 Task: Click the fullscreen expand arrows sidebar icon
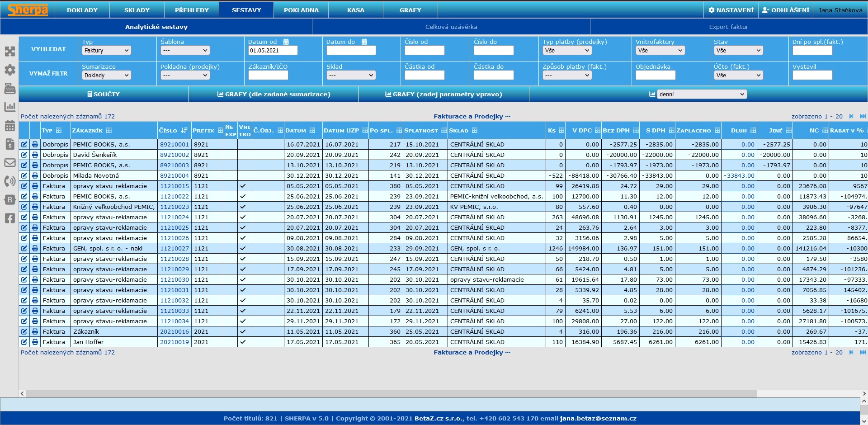[x=9, y=52]
